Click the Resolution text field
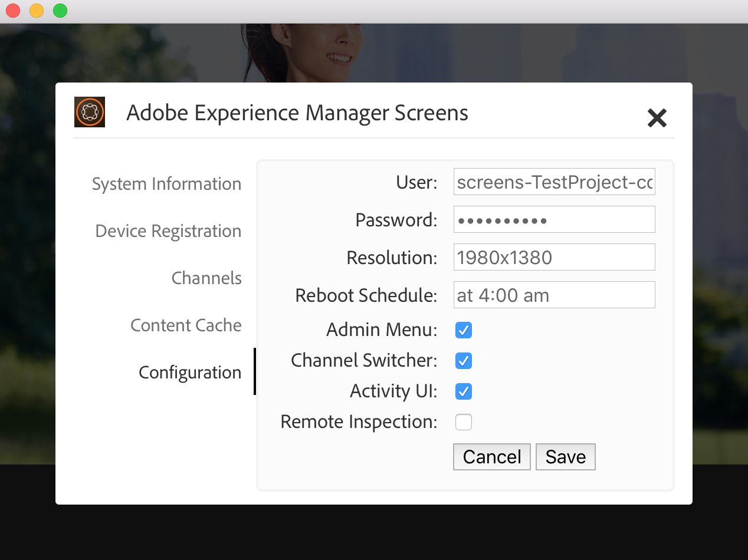Image resolution: width=748 pixels, height=560 pixels. tap(554, 258)
